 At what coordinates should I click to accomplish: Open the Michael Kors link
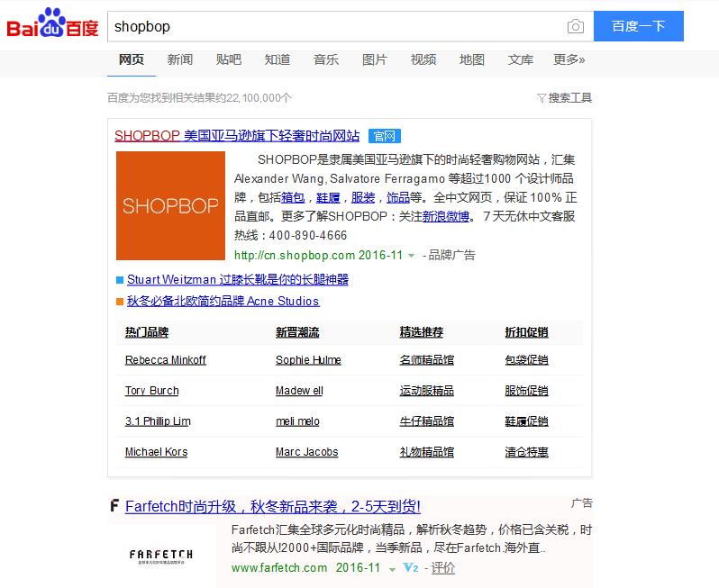(157, 452)
